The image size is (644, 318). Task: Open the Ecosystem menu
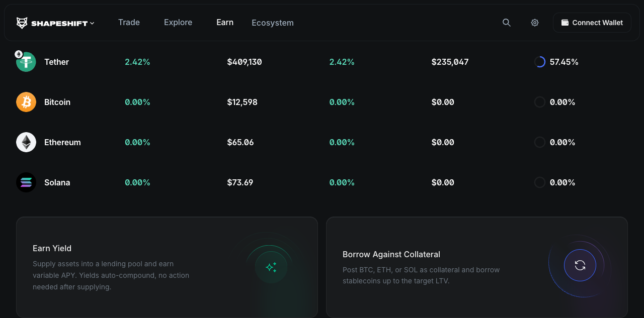[x=273, y=23]
